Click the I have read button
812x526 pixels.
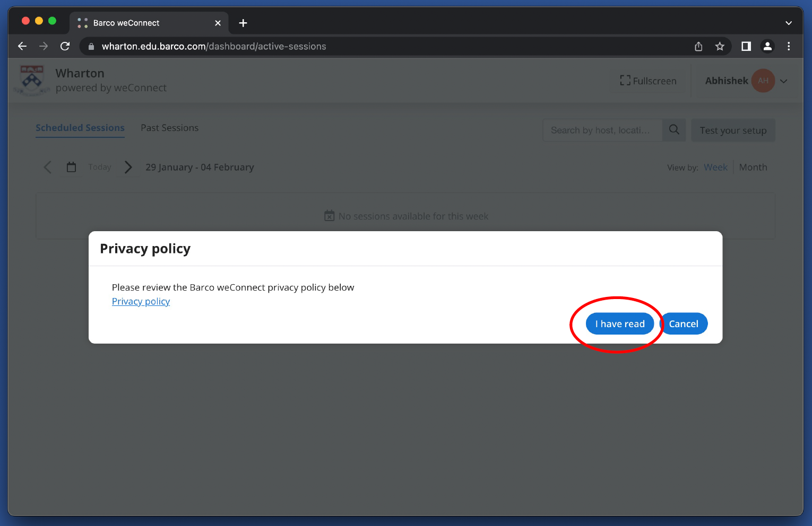(620, 324)
